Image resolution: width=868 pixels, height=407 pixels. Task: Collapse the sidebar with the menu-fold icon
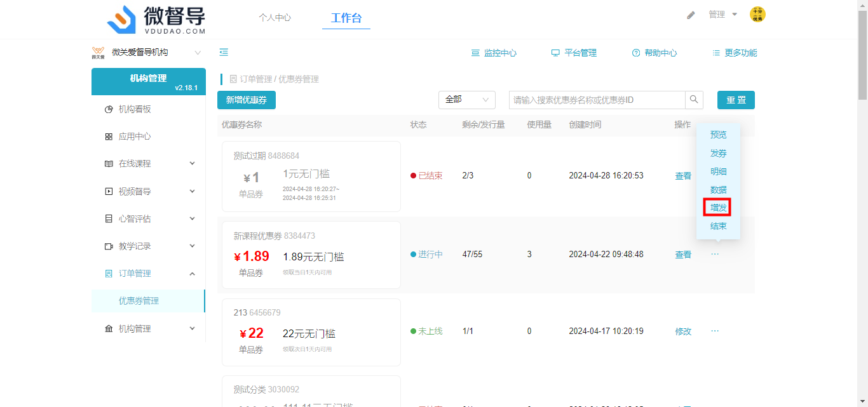[224, 53]
